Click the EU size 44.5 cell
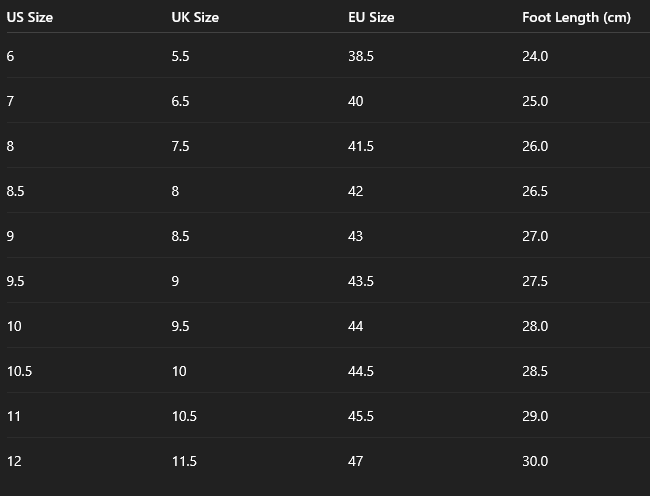This screenshot has width=650, height=496. pyautogui.click(x=361, y=371)
